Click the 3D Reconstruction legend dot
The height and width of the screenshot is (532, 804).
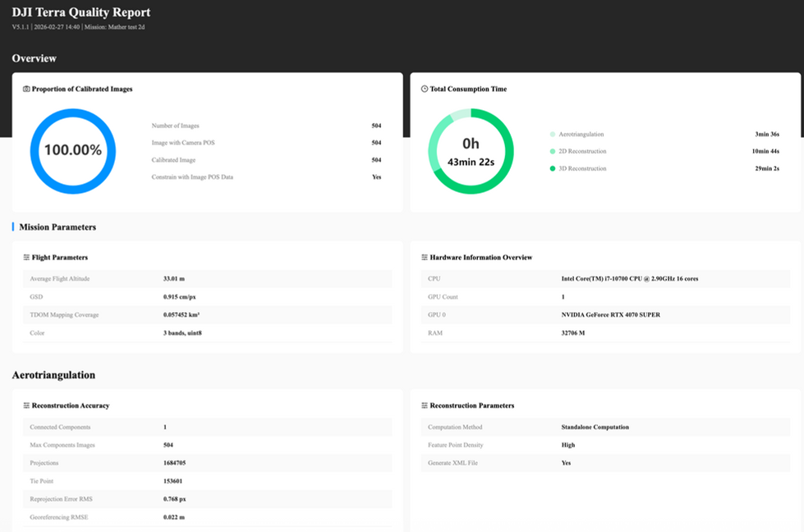click(552, 168)
